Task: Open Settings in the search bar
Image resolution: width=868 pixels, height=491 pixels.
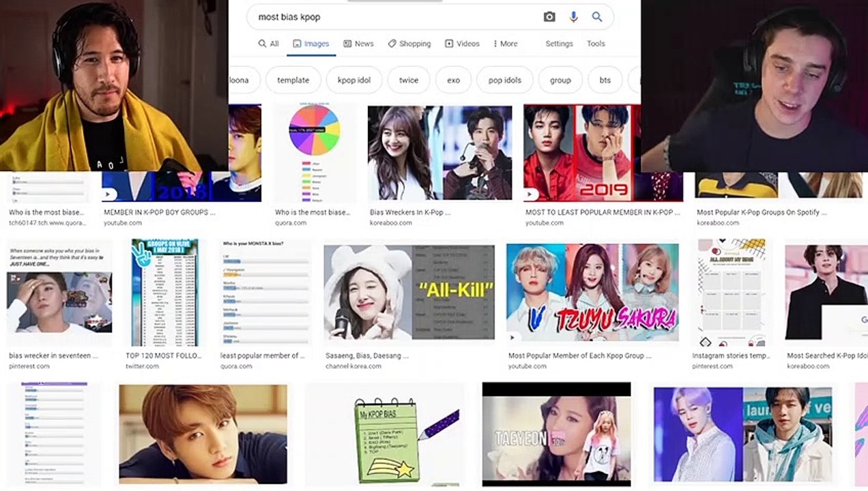Action: pos(559,44)
